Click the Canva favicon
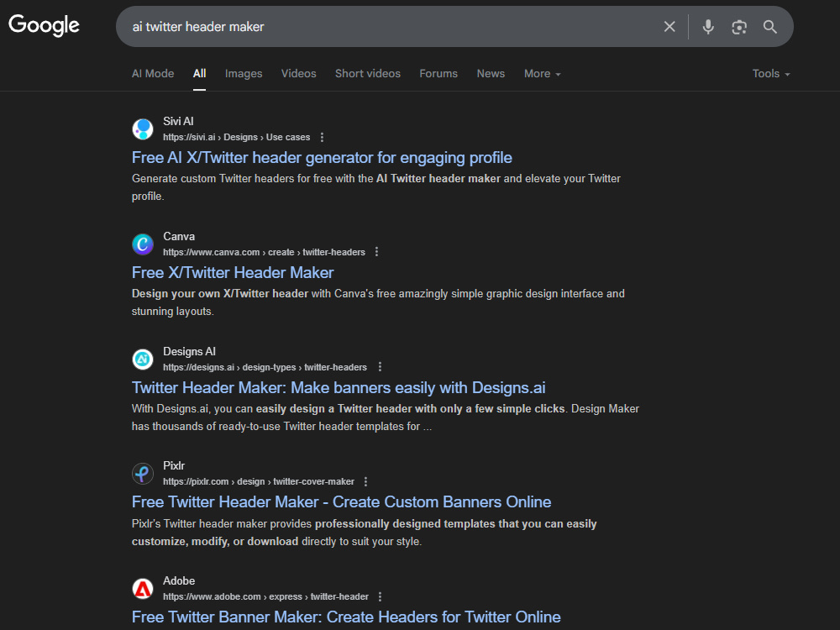 [x=143, y=244]
